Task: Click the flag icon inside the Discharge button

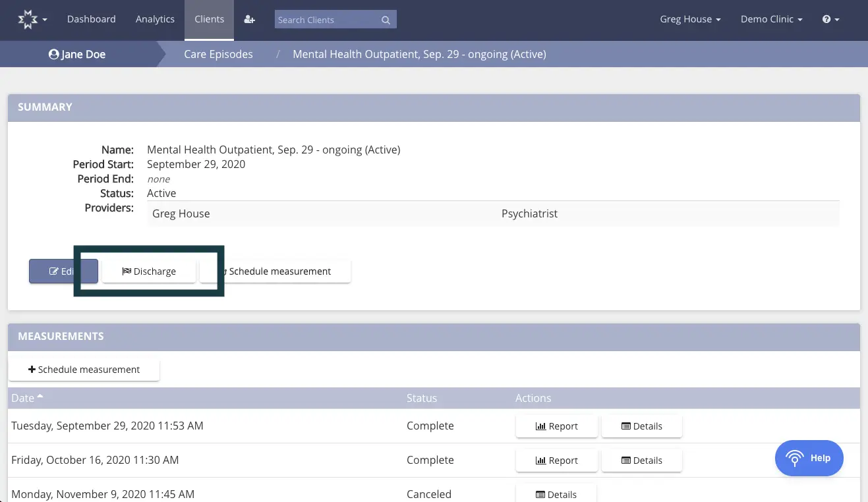Action: tap(126, 271)
